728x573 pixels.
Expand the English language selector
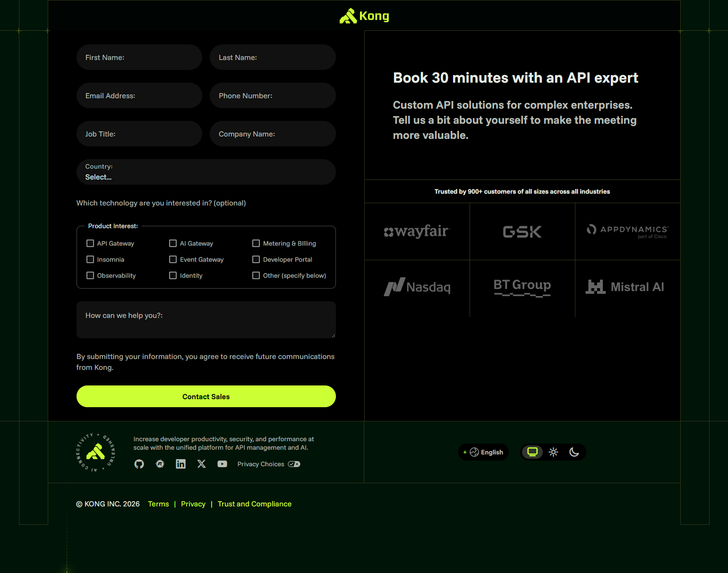(483, 452)
